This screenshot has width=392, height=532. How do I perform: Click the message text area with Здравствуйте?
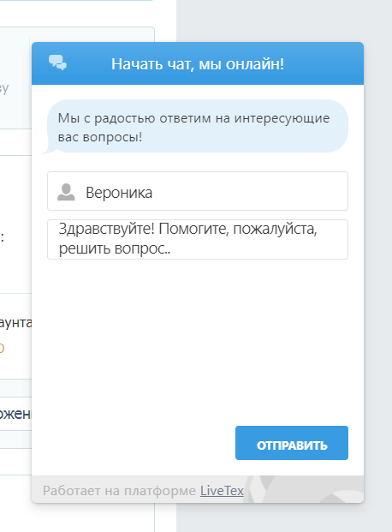(x=198, y=239)
